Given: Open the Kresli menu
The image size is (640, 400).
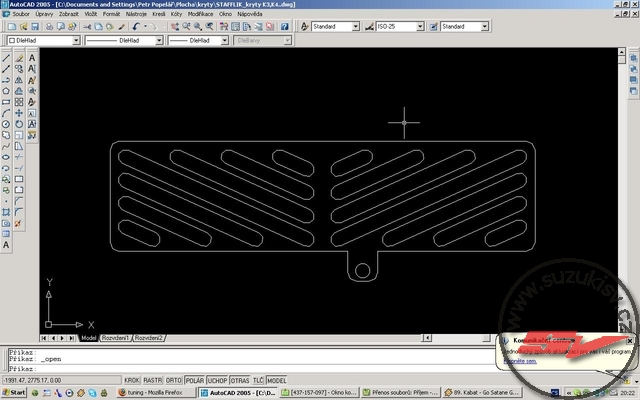Looking at the screenshot, I should tap(159, 14).
